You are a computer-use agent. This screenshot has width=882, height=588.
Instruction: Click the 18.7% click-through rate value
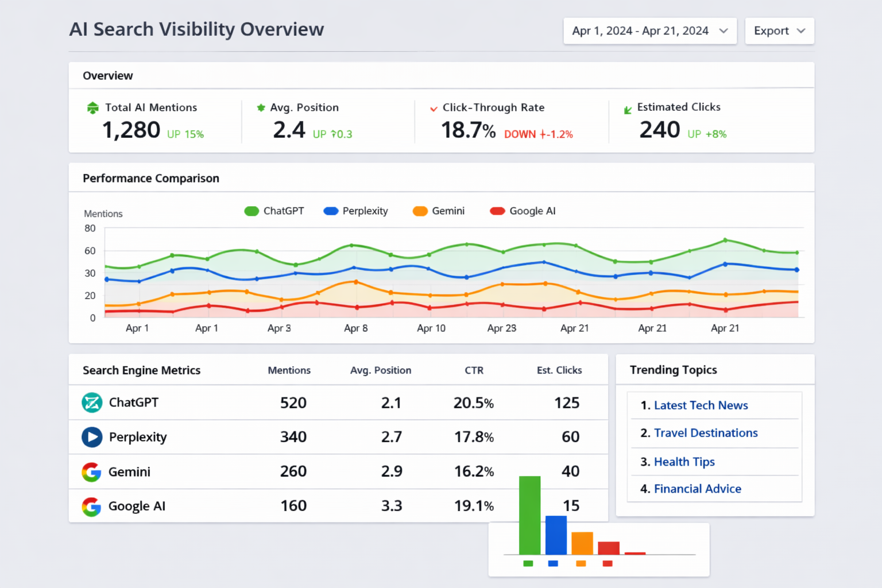pyautogui.click(x=468, y=130)
